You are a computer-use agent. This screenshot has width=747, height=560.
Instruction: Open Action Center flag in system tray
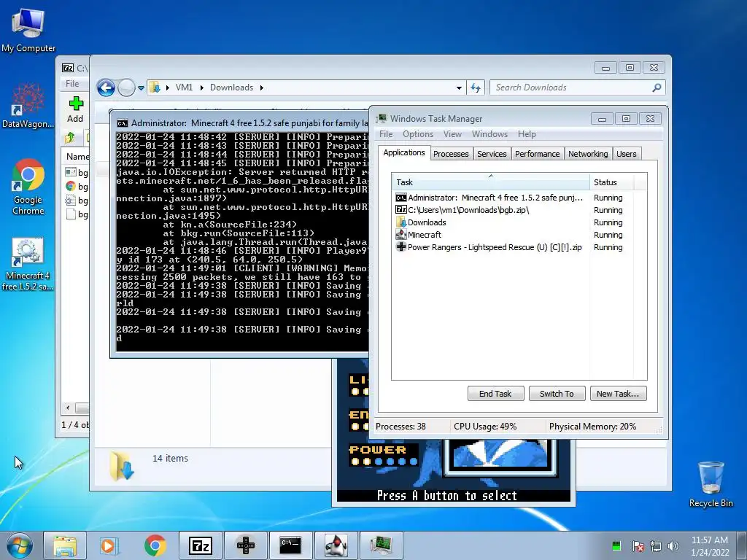point(638,546)
